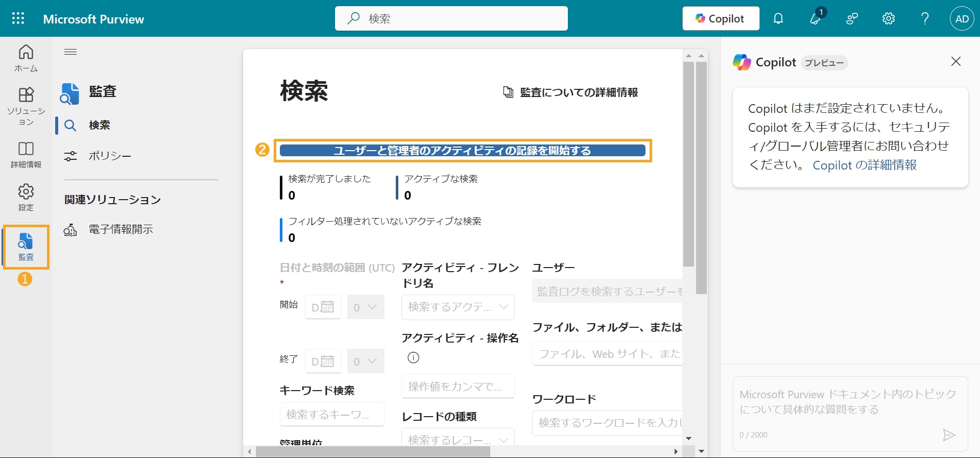Click the プレビュー badge next to Copilot
980x458 pixels.
(x=824, y=63)
